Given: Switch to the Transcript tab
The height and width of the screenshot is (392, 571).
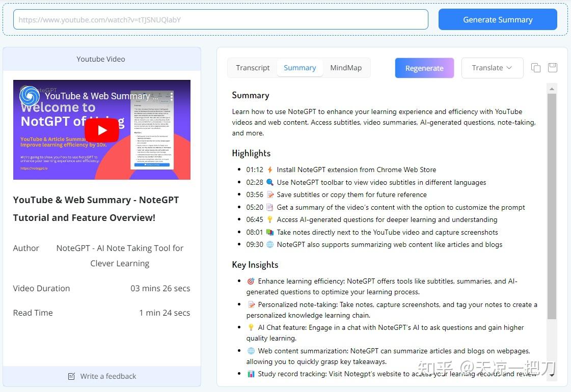Looking at the screenshot, I should 253,67.
